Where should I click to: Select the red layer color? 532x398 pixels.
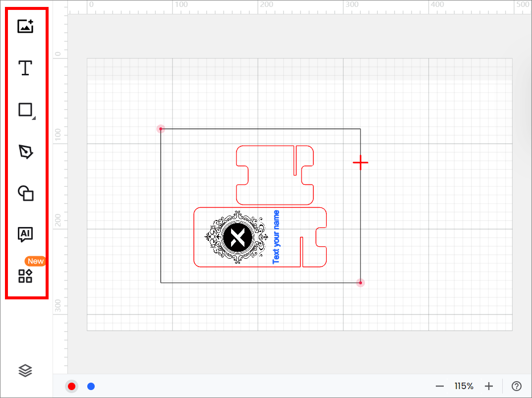72,387
